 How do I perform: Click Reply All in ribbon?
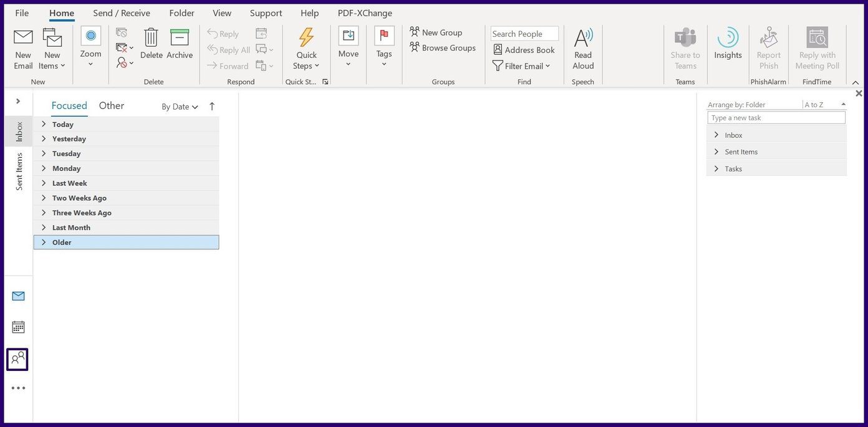(x=228, y=50)
